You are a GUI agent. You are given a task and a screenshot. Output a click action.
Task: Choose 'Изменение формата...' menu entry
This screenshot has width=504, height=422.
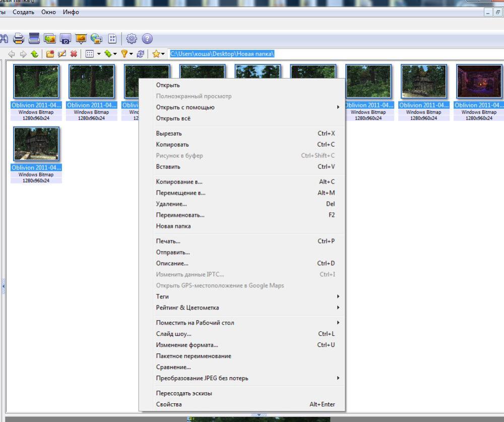point(242,345)
